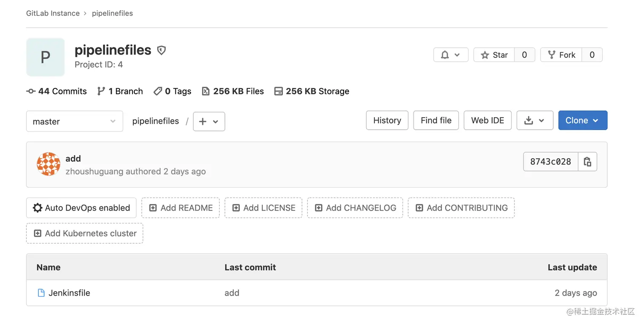
Task: Click the star icon to star the project
Action: 486,55
